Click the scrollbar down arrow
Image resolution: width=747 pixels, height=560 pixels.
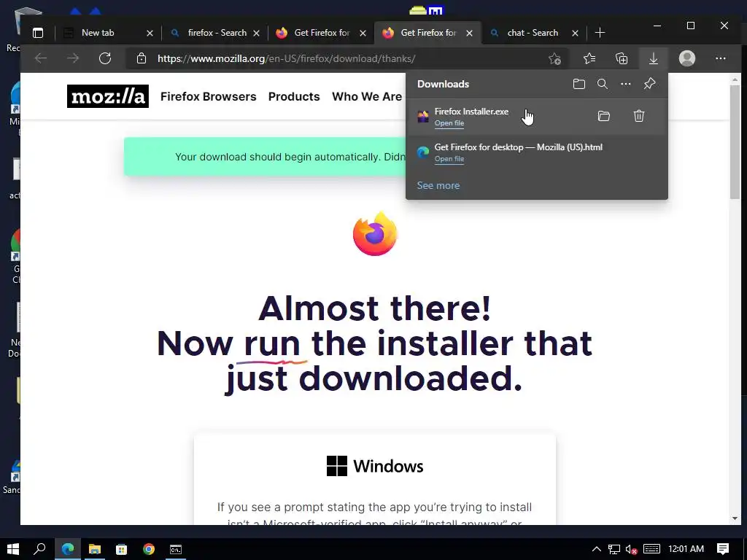735,518
